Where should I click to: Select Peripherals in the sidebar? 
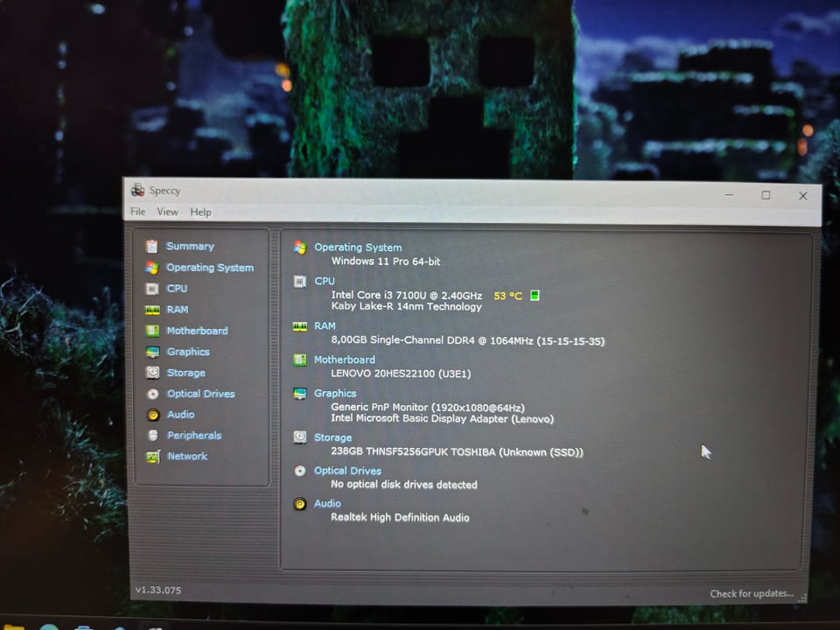click(194, 436)
